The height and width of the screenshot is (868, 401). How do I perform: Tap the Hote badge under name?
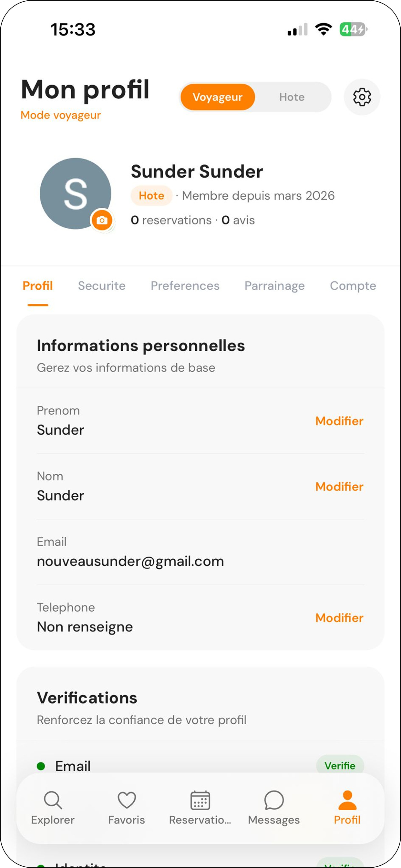151,195
